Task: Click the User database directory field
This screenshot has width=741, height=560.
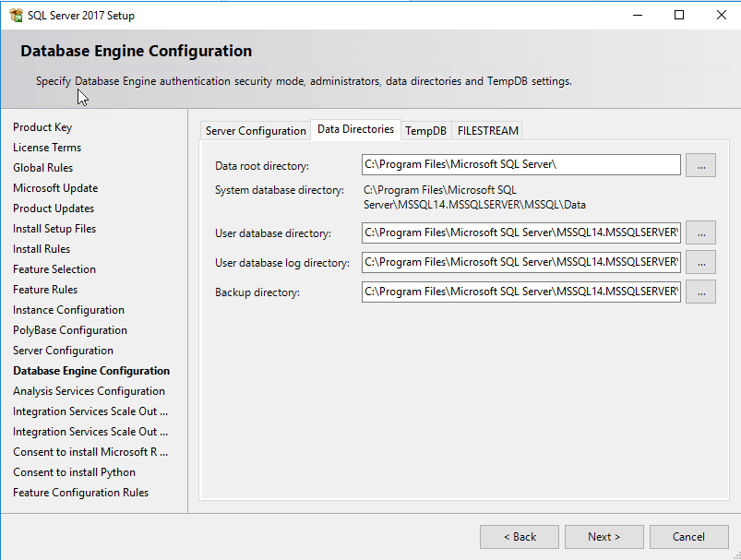Action: (521, 232)
